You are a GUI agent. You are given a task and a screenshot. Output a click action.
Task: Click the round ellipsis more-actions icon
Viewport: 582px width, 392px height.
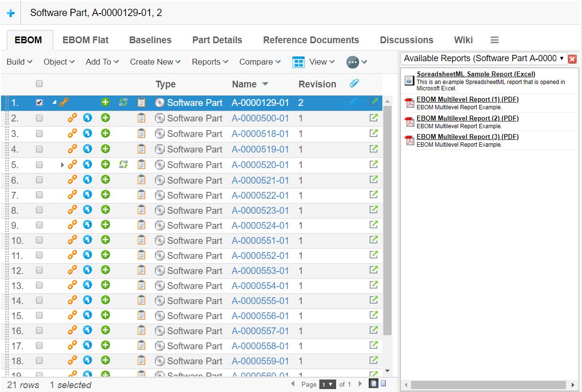coord(353,62)
